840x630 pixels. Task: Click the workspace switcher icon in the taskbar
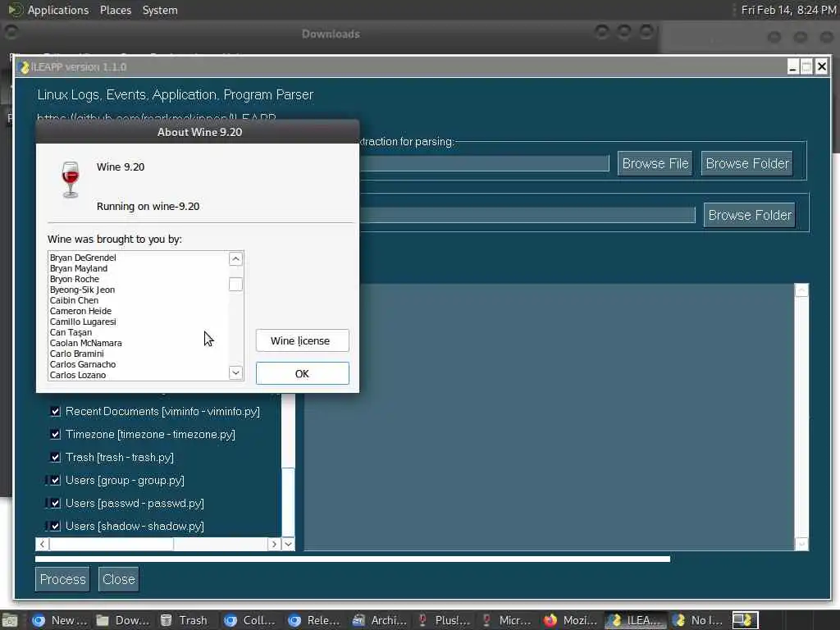tap(745, 620)
